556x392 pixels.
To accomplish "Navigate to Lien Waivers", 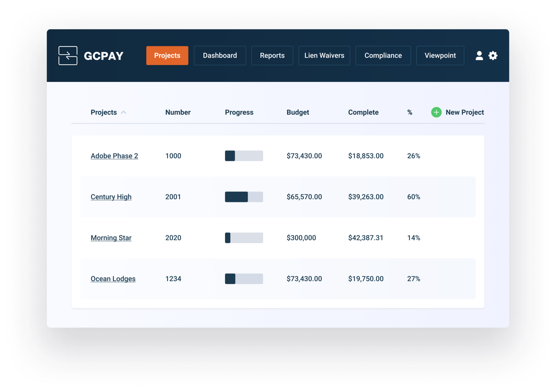I will click(324, 56).
